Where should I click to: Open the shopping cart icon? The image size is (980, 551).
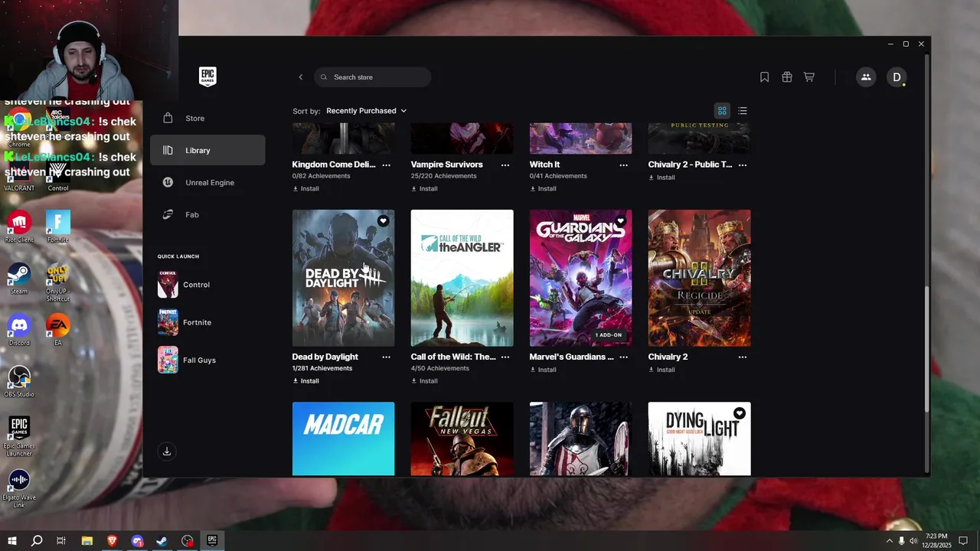[808, 77]
